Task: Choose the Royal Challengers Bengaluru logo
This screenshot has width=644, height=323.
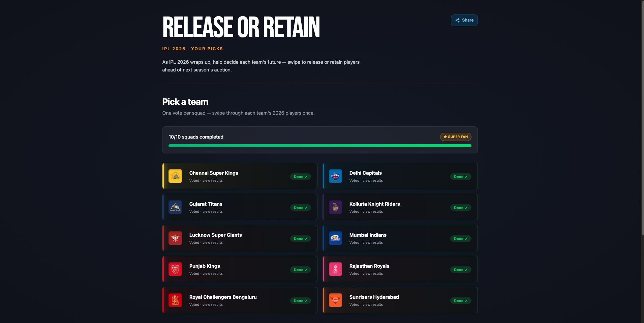Action: [175, 300]
